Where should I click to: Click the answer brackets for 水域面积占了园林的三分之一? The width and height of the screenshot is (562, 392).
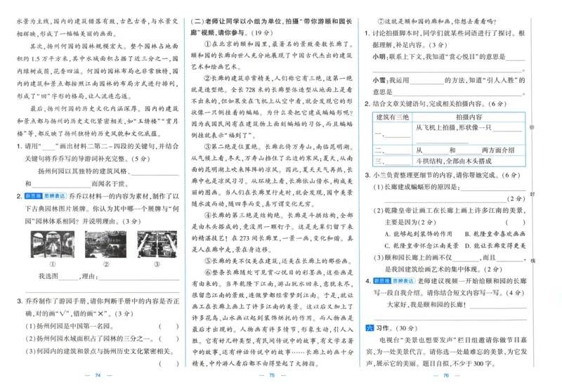click(169, 339)
